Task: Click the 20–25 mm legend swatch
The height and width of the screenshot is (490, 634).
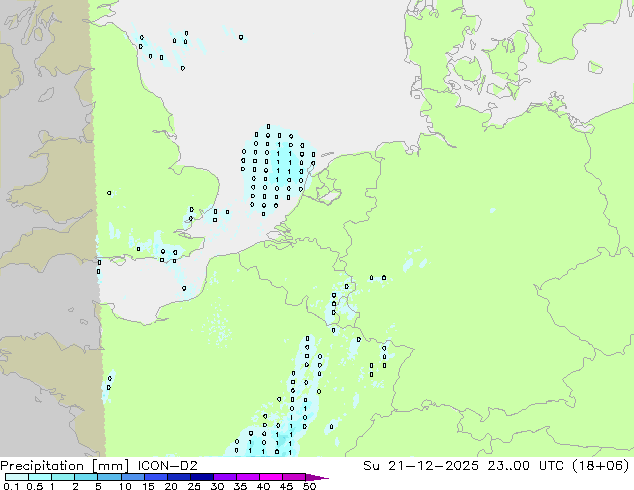Action: [x=178, y=477]
